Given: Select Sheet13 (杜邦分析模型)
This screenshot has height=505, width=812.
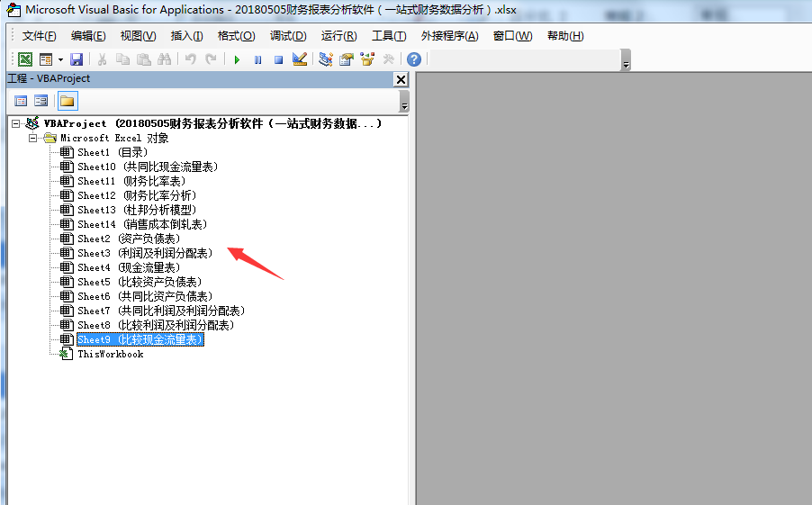Looking at the screenshot, I should pyautogui.click(x=137, y=211).
